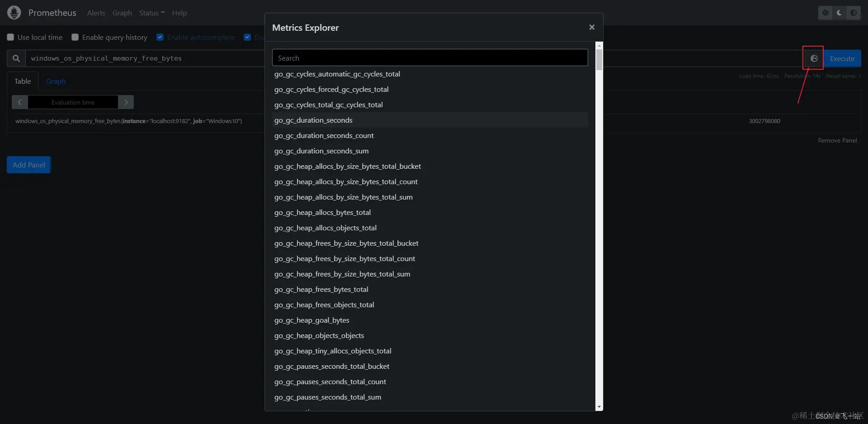Image resolution: width=868 pixels, height=424 pixels.
Task: Advance evaluation time with right arrow
Action: coord(126,102)
